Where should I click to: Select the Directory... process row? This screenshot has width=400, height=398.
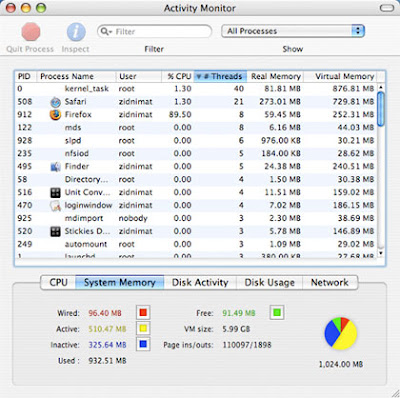click(196, 179)
